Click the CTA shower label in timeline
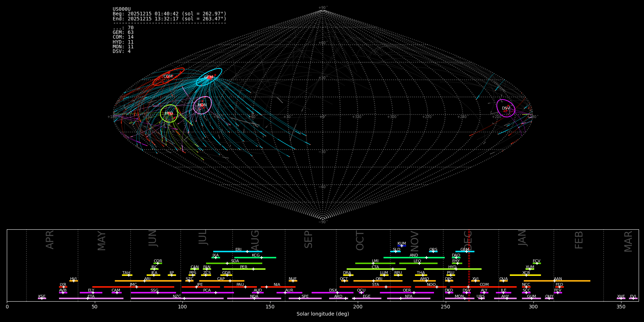 tap(375, 267)
